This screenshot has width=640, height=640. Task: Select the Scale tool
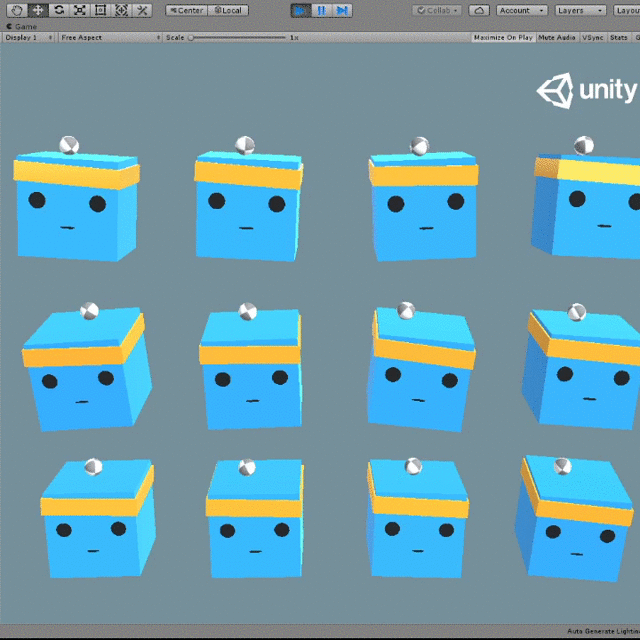pyautogui.click(x=80, y=10)
